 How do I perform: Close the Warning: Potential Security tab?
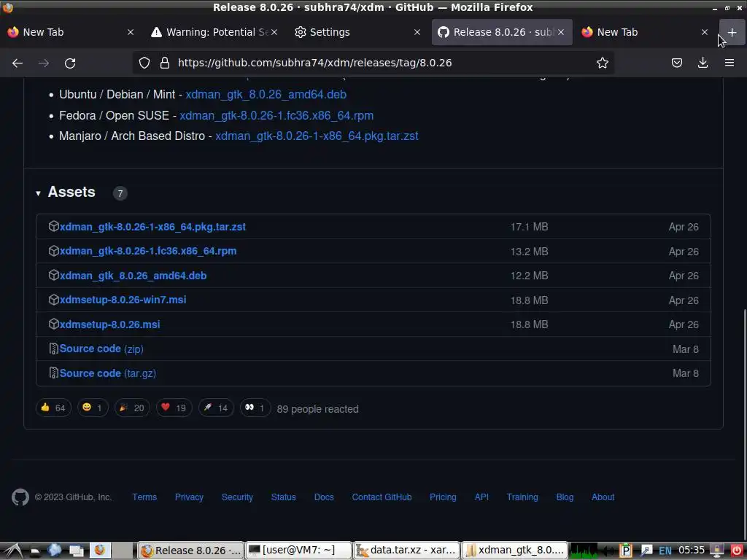tap(274, 32)
